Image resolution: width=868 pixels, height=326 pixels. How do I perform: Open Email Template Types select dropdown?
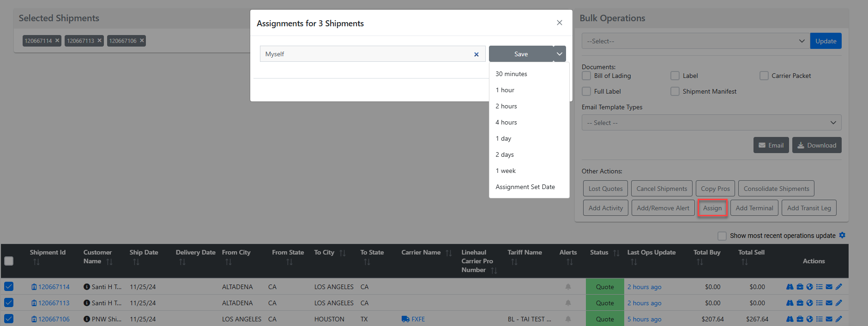711,123
